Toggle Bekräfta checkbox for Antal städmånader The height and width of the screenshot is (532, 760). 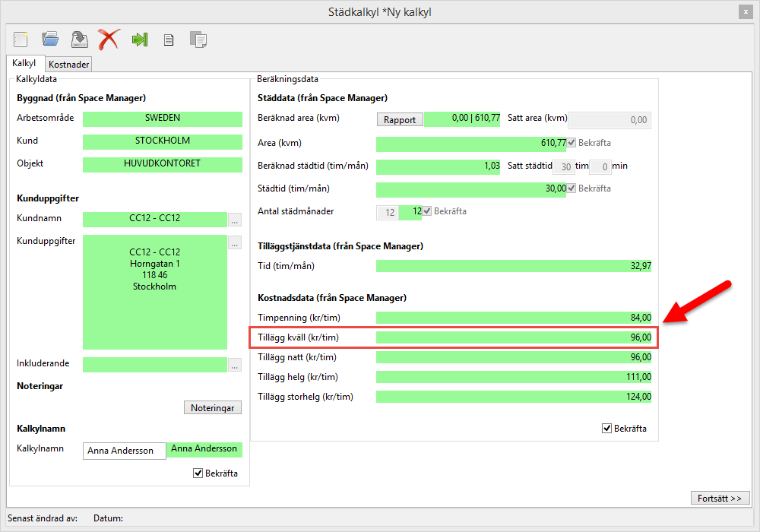click(x=427, y=211)
